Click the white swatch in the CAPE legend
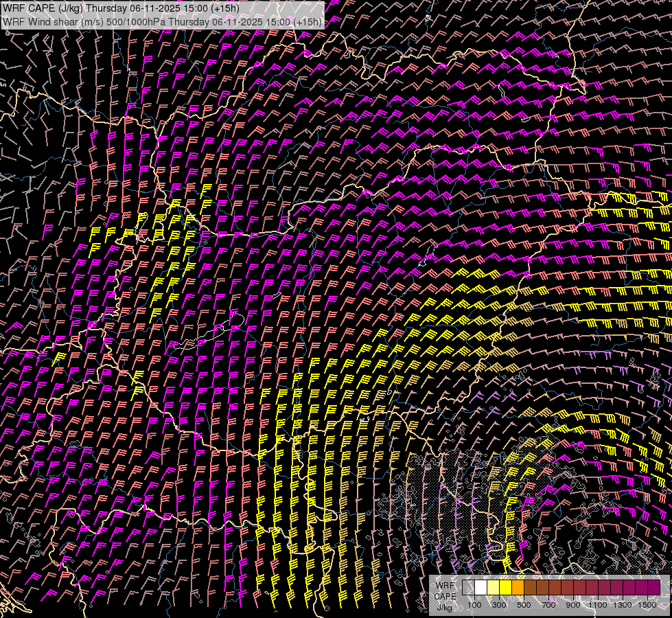Image resolution: width=672 pixels, height=618 pixels. pos(481,587)
